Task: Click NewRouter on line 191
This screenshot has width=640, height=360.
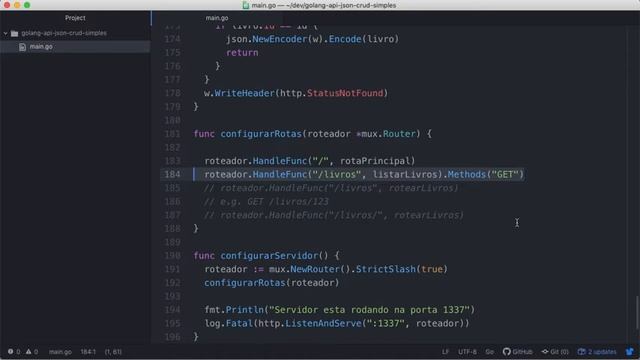Action: tap(315, 269)
